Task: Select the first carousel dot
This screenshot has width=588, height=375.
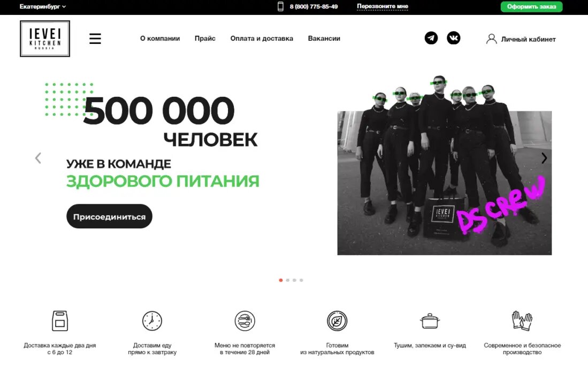Action: [x=281, y=280]
